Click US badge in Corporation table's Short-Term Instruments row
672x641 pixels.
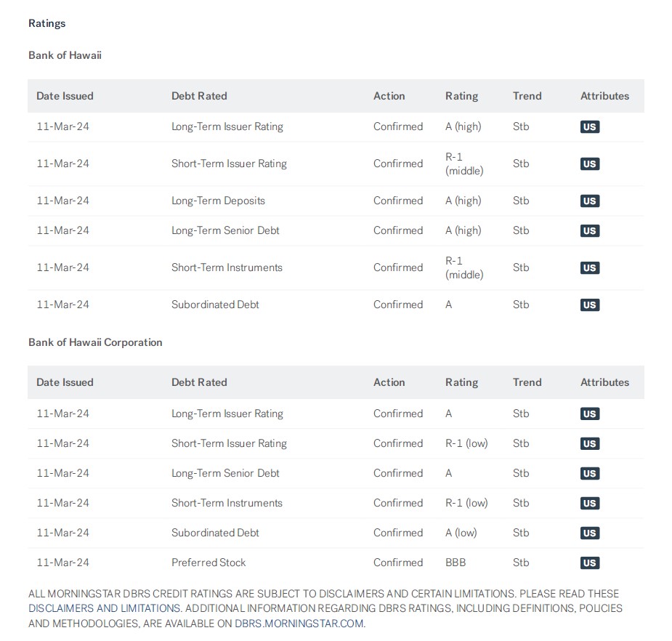590,504
